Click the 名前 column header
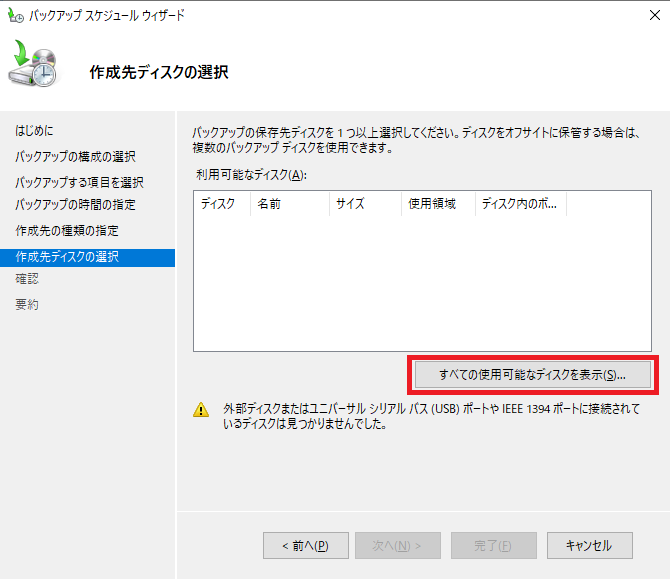This screenshot has height=579, width=670. click(270, 204)
